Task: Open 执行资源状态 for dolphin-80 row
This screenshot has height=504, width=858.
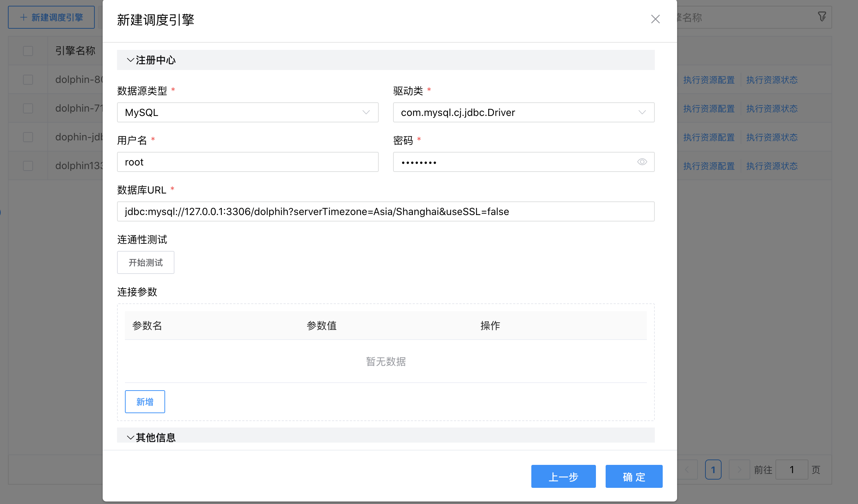Action: [772, 80]
